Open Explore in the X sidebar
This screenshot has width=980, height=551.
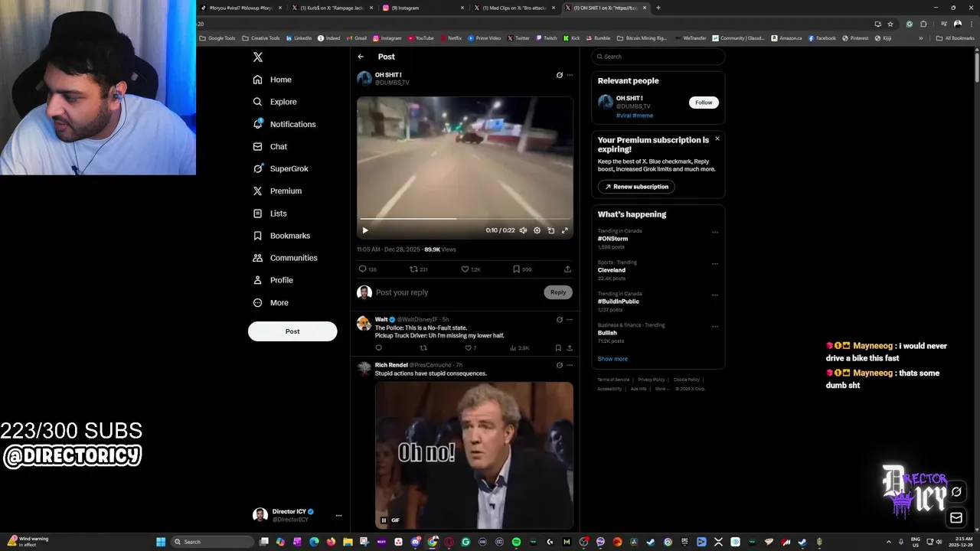tap(275, 102)
